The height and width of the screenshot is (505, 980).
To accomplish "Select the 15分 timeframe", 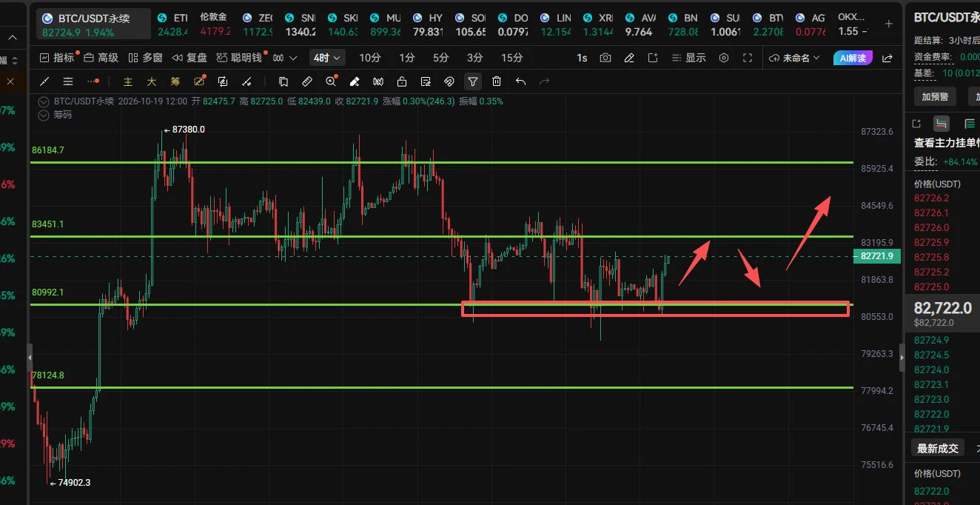I will [x=511, y=58].
